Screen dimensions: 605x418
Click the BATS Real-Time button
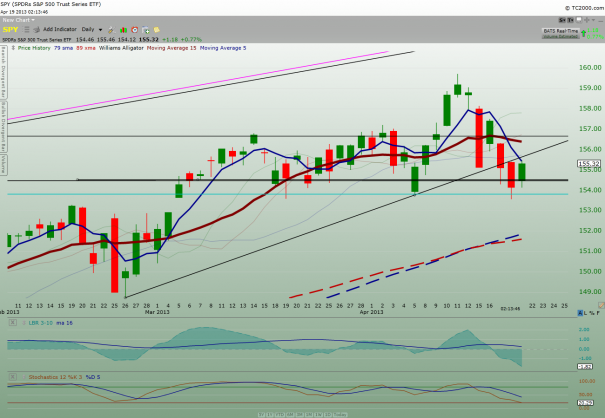(x=560, y=31)
